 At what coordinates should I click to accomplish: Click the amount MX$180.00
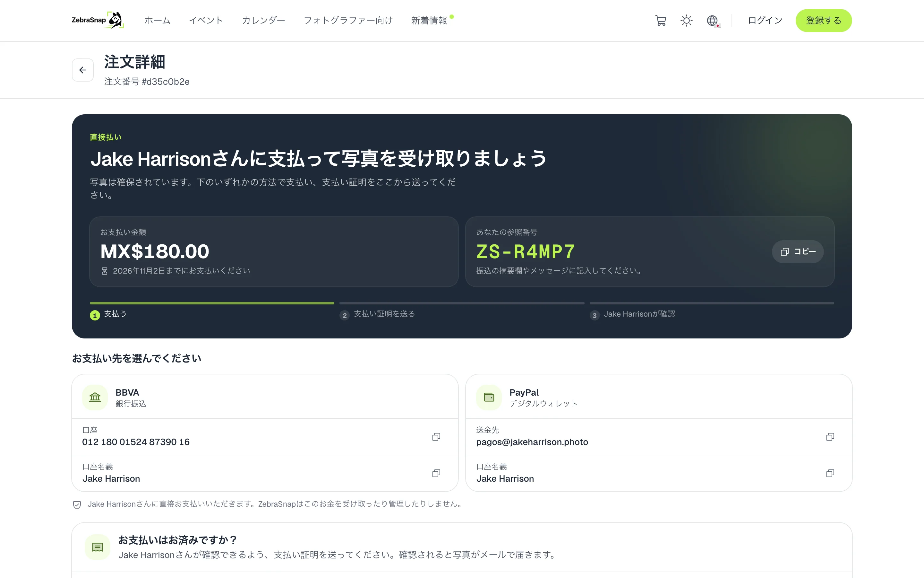[155, 251]
